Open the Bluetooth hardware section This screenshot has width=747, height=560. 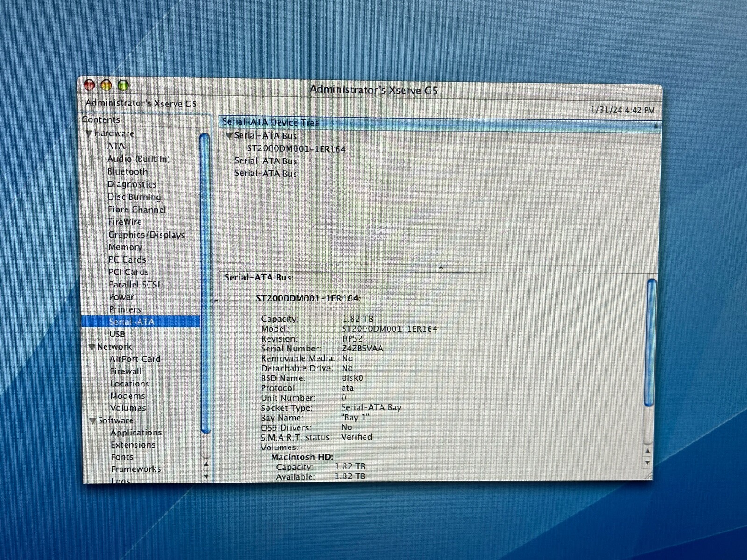[x=127, y=171]
